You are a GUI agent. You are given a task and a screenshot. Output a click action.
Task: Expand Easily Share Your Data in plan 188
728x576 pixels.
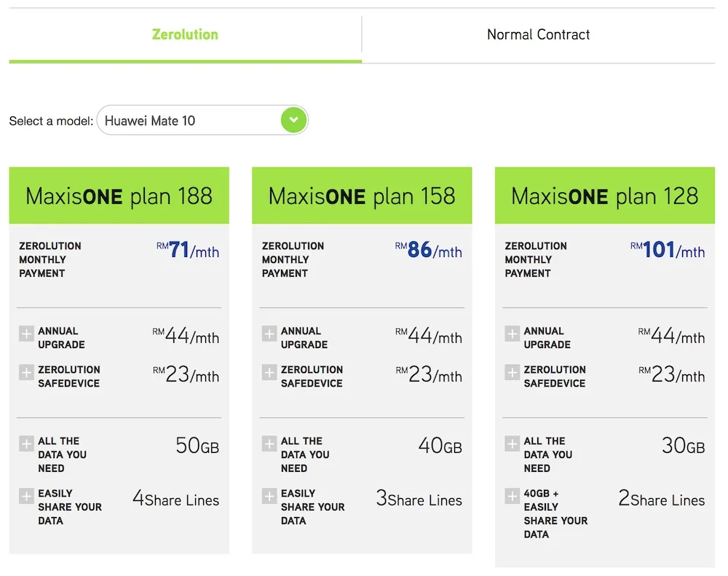point(26,496)
